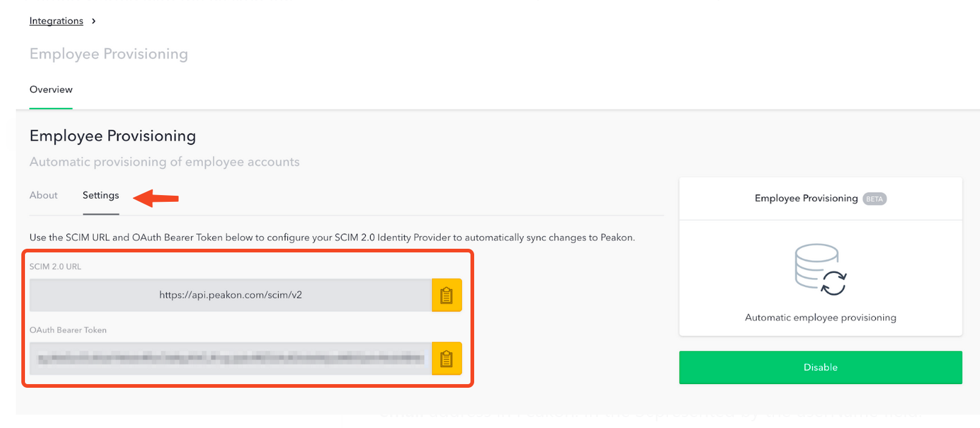Click the OAuth Bearer Token label
Image resolution: width=980 pixels, height=428 pixels.
pyautogui.click(x=68, y=330)
